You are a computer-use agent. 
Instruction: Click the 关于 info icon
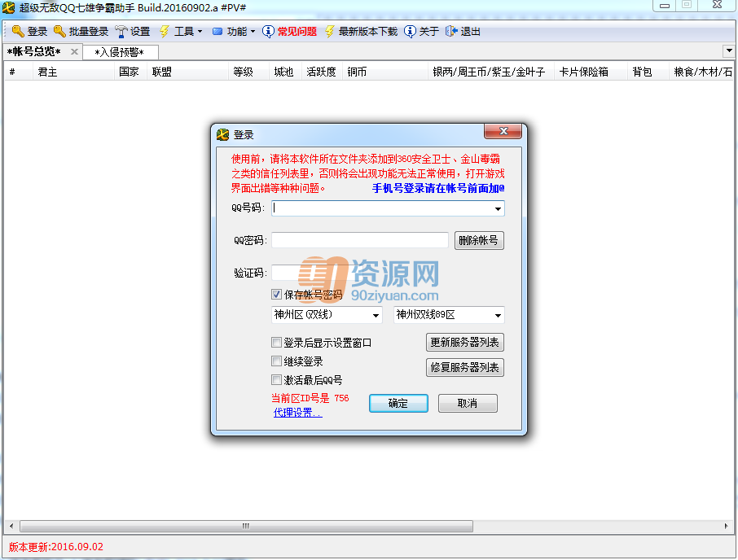410,32
